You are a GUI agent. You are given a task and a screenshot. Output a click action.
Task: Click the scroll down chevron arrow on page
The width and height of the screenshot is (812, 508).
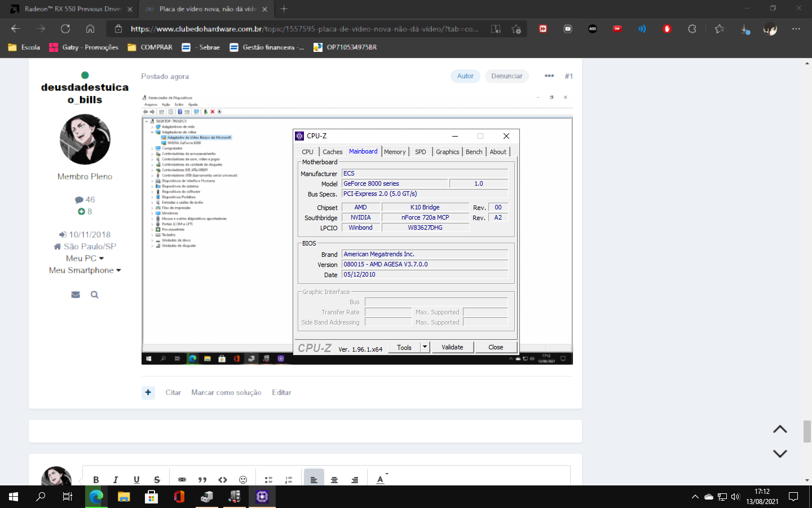780,453
